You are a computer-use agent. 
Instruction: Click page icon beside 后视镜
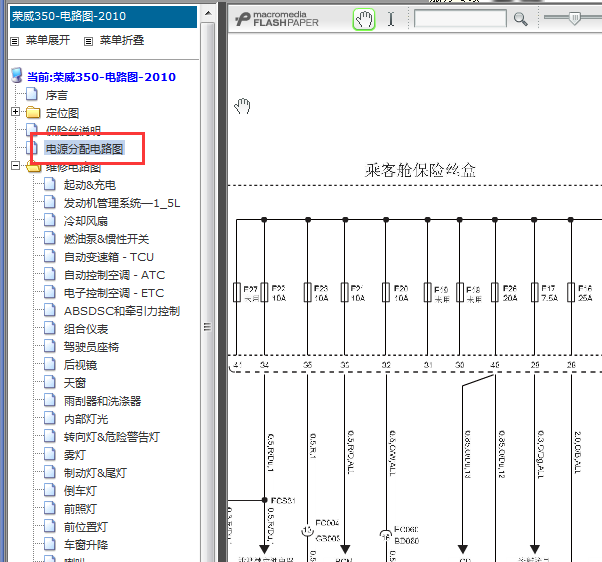click(x=50, y=365)
